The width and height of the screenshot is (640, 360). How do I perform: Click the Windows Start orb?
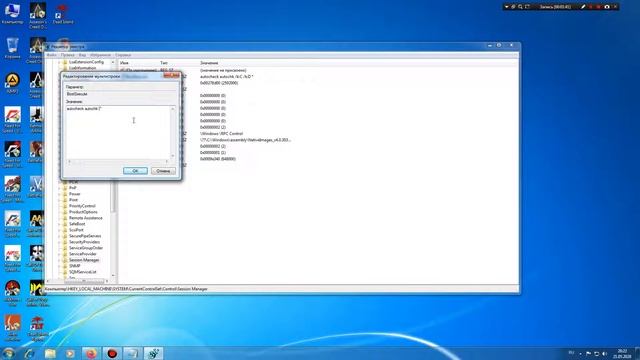[x=8, y=353]
